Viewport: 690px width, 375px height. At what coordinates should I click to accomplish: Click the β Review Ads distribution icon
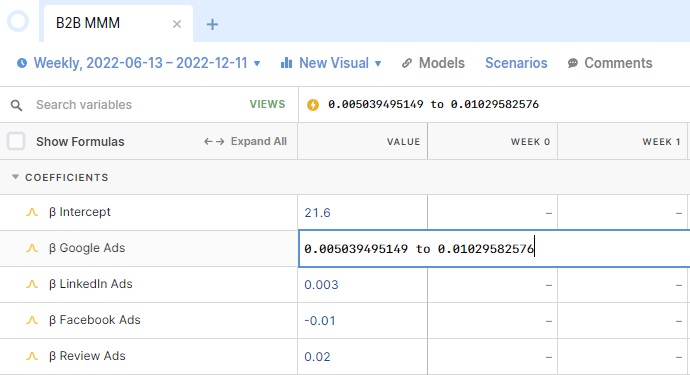point(32,357)
